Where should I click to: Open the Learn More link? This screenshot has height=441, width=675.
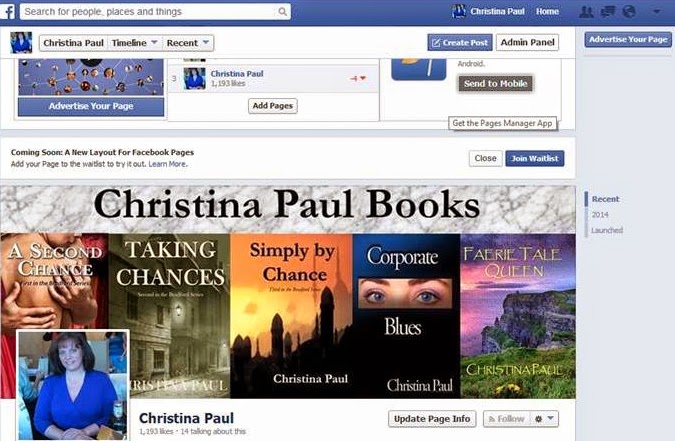(167, 164)
